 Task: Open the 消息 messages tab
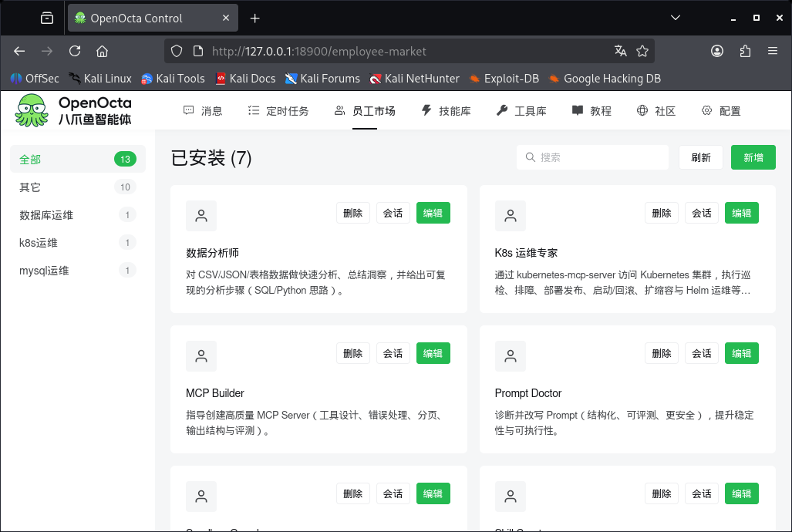[203, 111]
